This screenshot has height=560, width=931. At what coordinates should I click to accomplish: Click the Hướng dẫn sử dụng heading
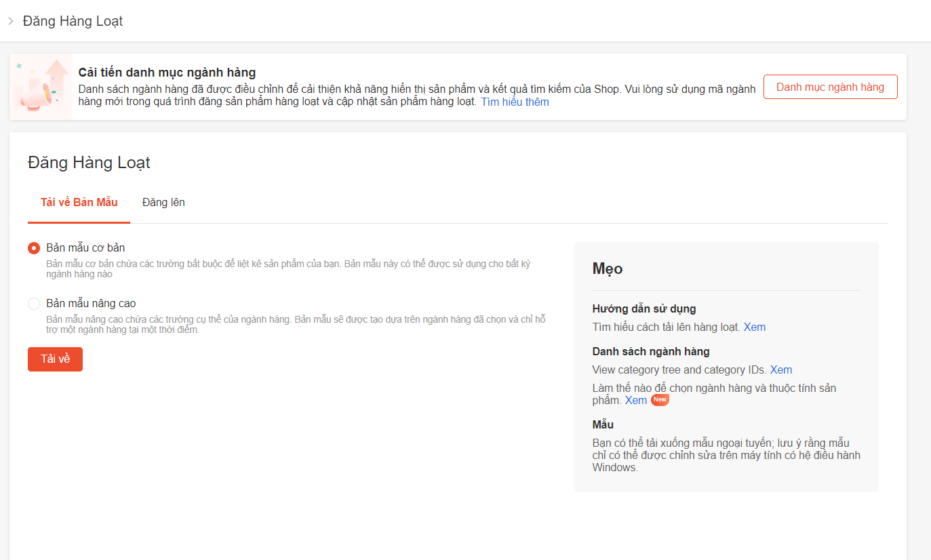643,308
